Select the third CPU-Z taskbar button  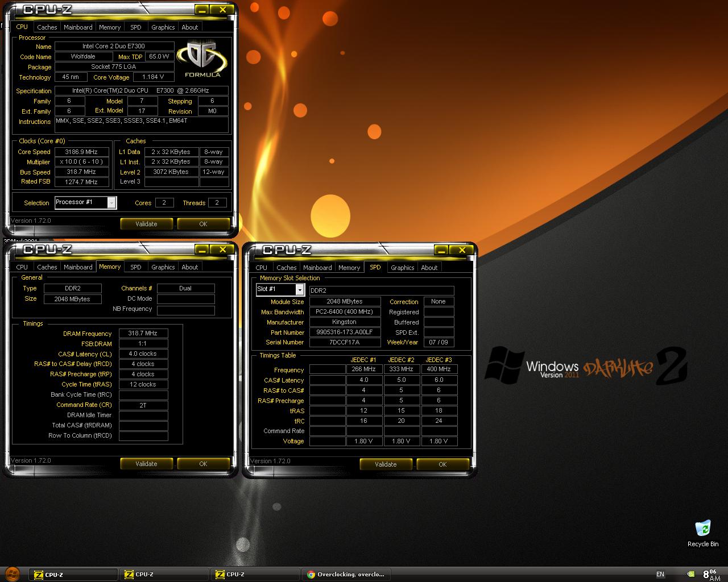[x=255, y=574]
